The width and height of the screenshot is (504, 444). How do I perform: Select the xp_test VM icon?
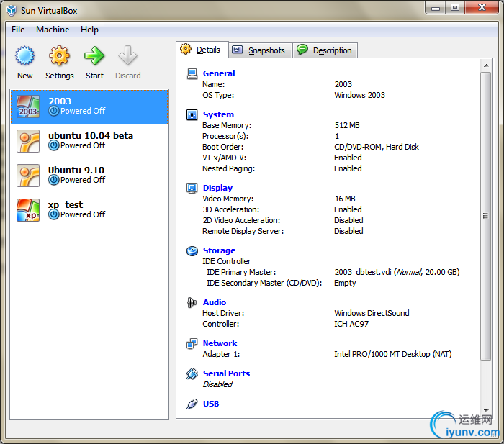(x=28, y=210)
